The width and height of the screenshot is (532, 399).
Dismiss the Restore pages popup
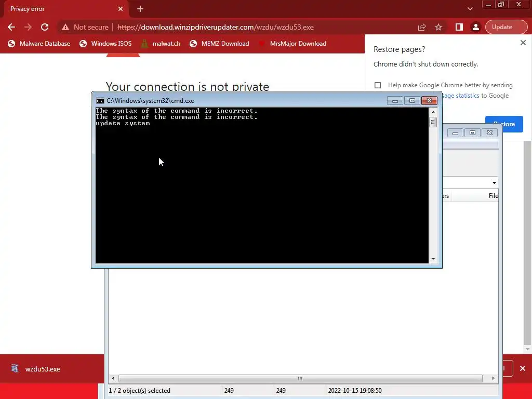(523, 43)
